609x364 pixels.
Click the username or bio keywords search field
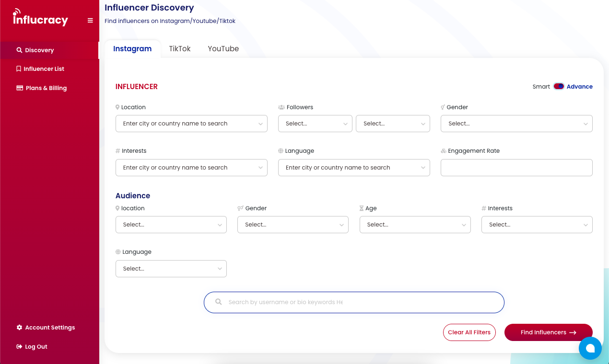[354, 302]
